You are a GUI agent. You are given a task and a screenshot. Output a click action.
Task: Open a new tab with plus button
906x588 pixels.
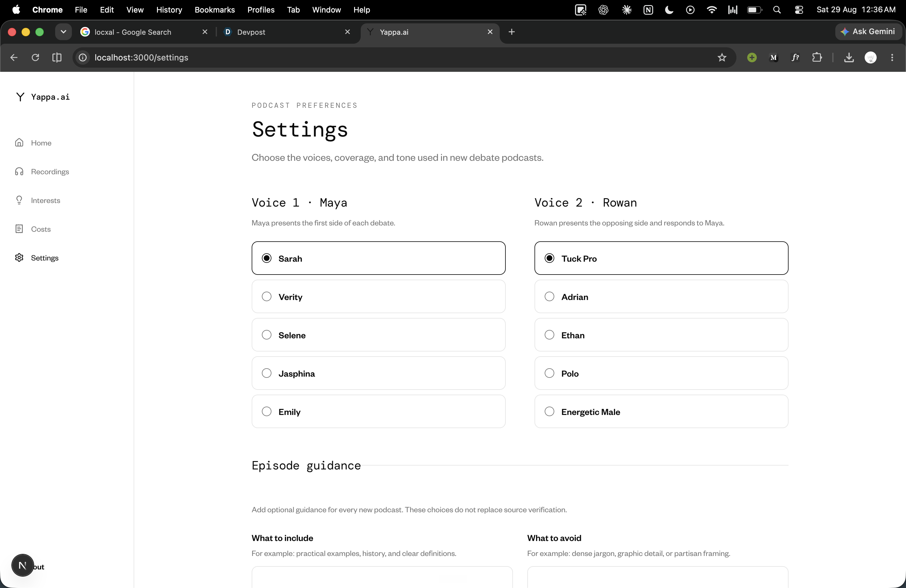click(512, 32)
